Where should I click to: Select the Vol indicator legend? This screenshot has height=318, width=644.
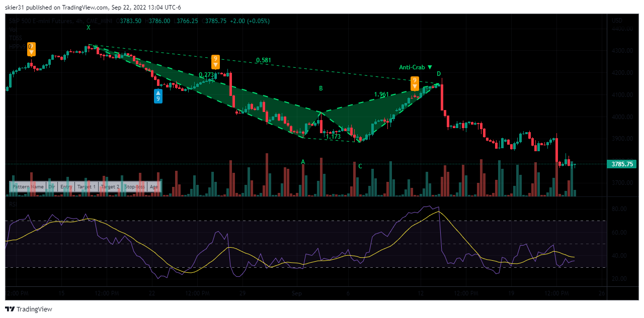13,30
